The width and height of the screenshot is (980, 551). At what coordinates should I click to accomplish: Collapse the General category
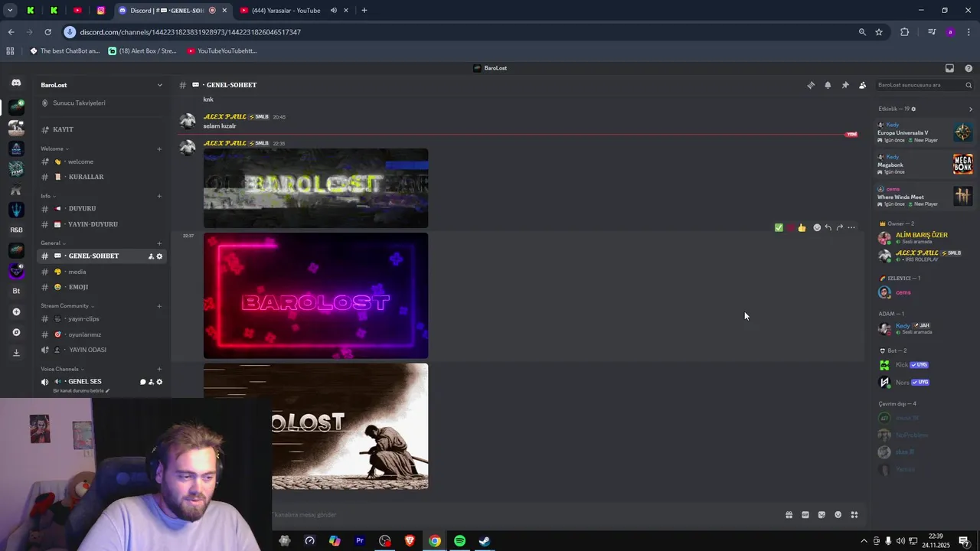coord(53,243)
